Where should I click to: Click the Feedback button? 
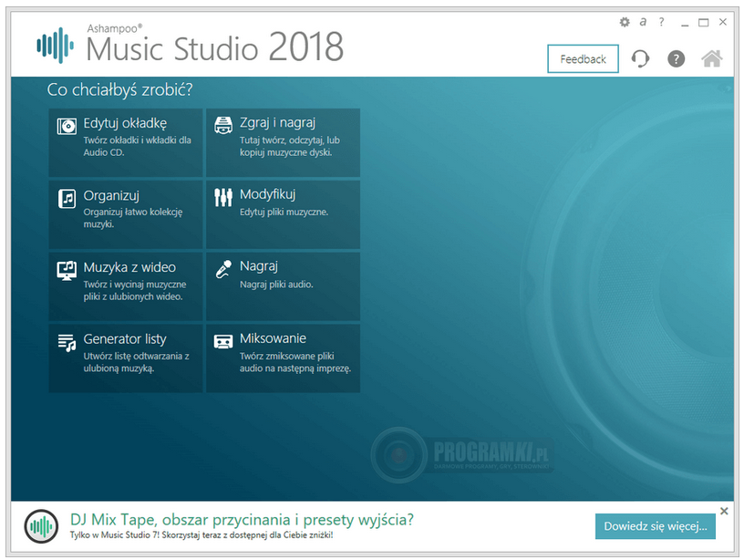click(583, 59)
